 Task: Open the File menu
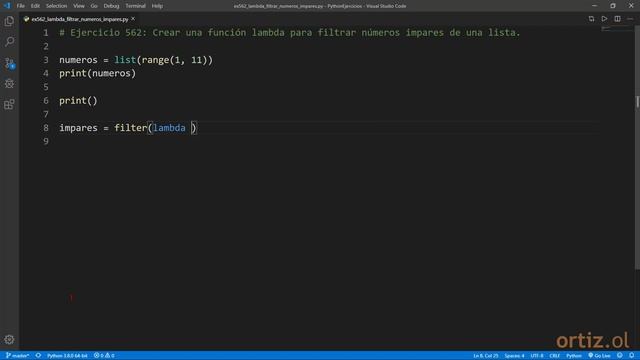click(x=20, y=6)
